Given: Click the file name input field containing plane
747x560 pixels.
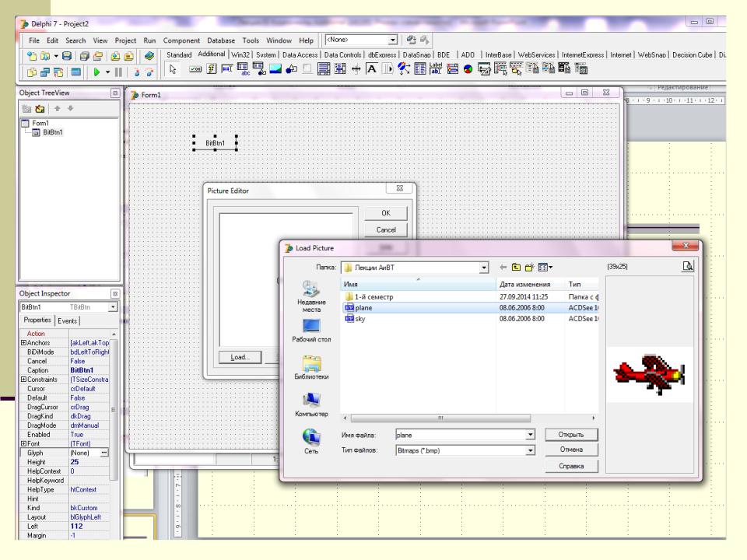Looking at the screenshot, I should click(460, 435).
